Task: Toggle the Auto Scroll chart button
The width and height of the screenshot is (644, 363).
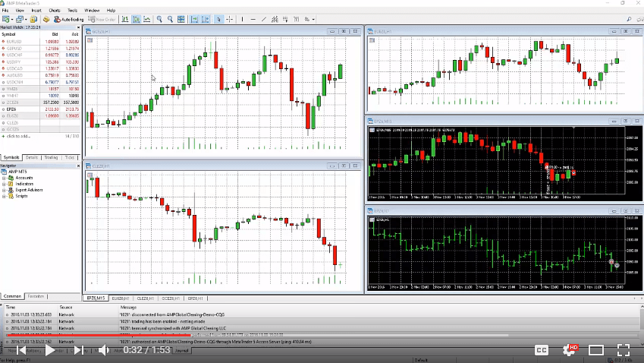Action: pyautogui.click(x=194, y=19)
